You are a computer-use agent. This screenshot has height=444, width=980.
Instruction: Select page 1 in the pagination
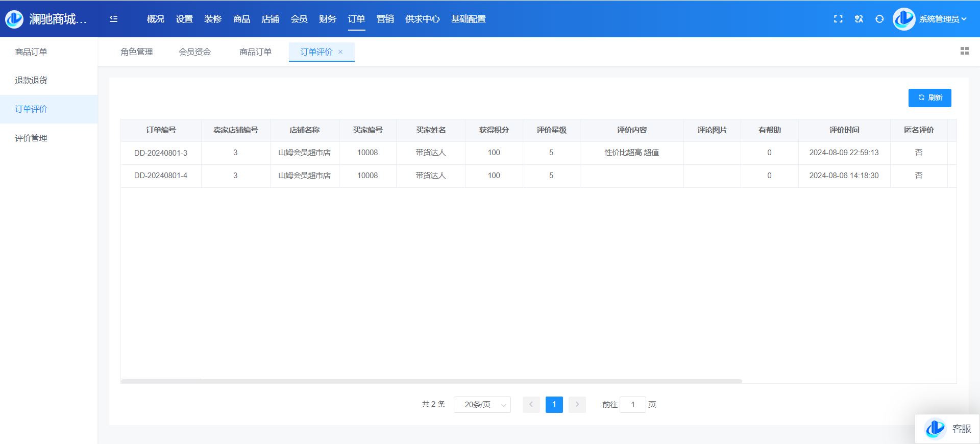[x=554, y=405]
